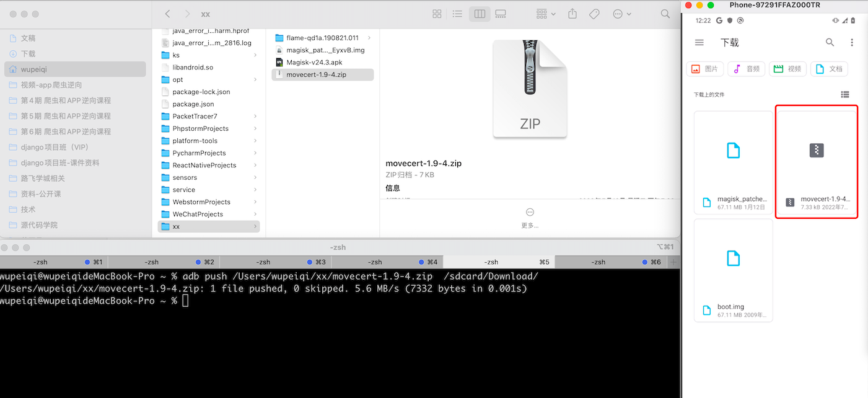Viewport: 868px width, 398px height.
Task: Add a new terminal tab
Action: (674, 262)
